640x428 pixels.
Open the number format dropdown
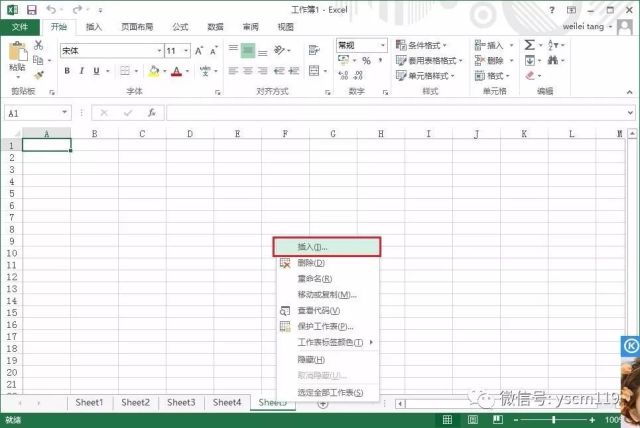click(x=383, y=45)
